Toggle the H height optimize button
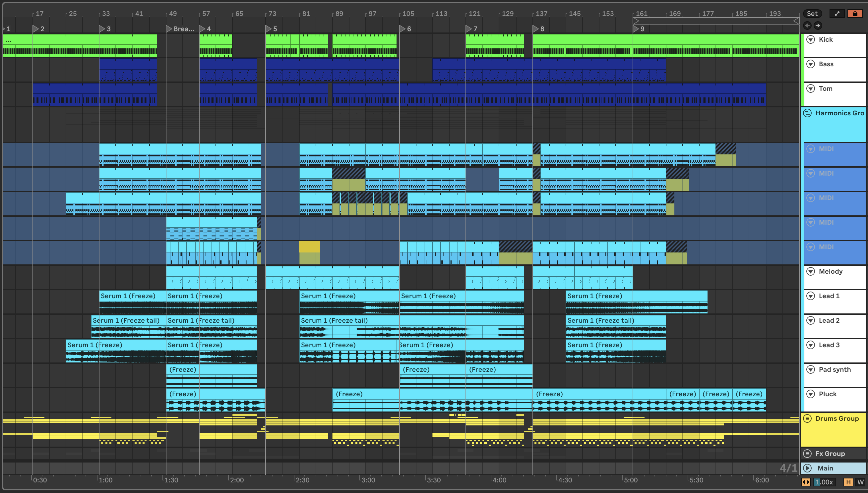Image resolution: width=868 pixels, height=493 pixels. click(x=848, y=482)
